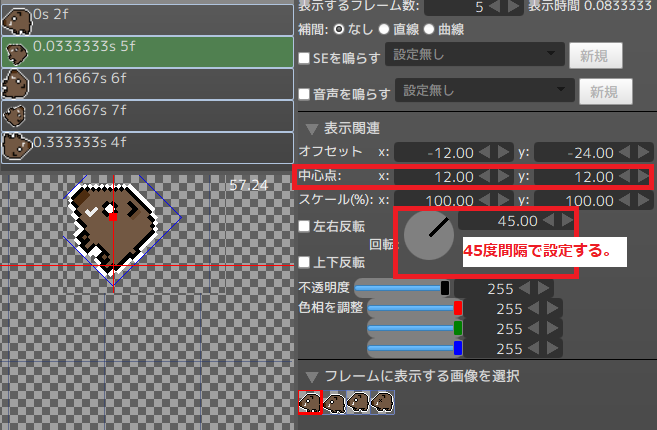Increase the blue channel 255 value
Image resolution: width=657 pixels, height=430 pixels.
pos(553,348)
